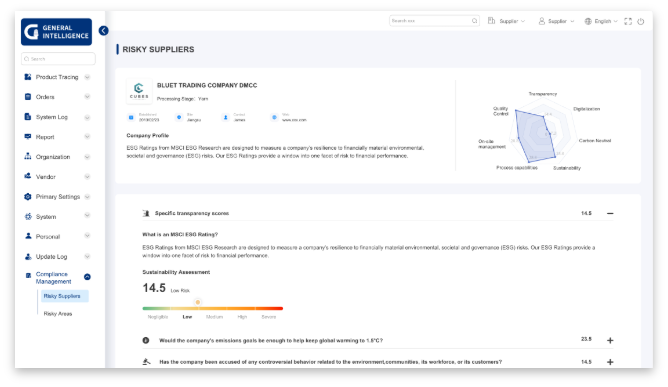Click the General Intelligence logo
This screenshot has height=387, width=668.
(x=56, y=32)
